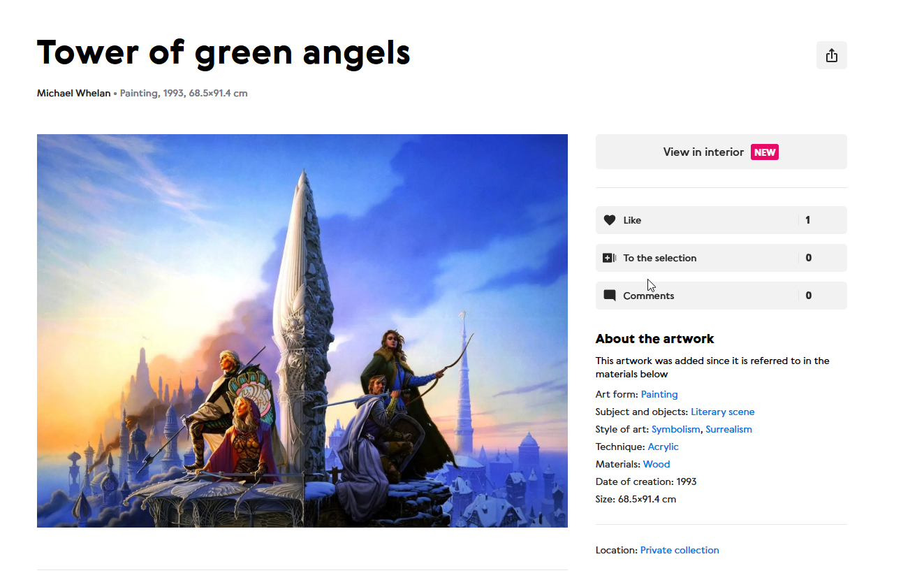Viewport: 924px width, 580px height.
Task: Follow the Painting art form link
Action: point(659,394)
